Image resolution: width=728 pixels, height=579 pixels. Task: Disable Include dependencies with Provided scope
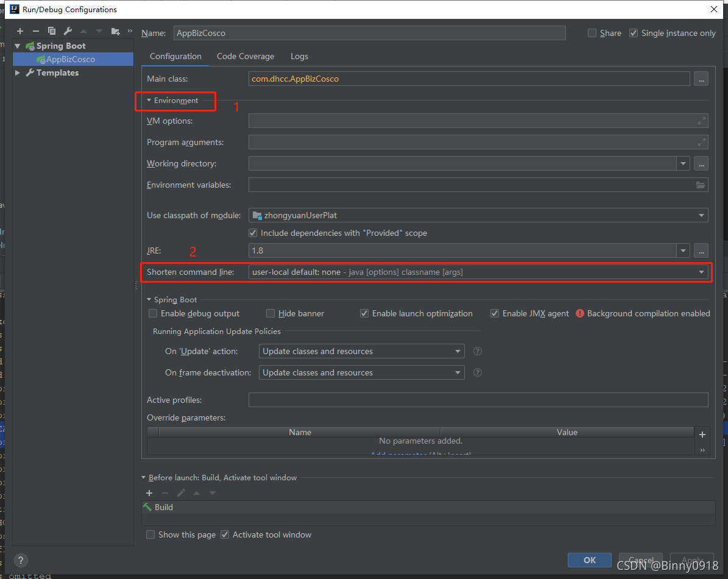(x=252, y=233)
